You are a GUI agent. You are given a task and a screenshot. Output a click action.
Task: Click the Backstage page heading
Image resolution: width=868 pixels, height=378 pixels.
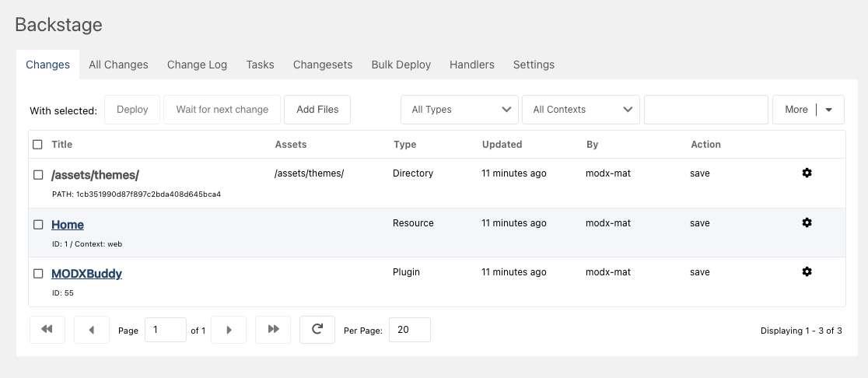[58, 24]
